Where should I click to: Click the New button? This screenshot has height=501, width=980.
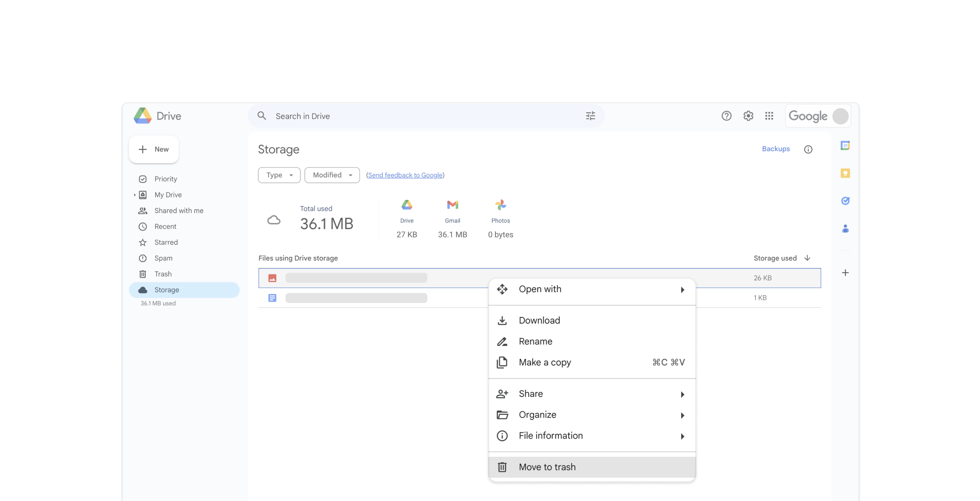tap(154, 149)
